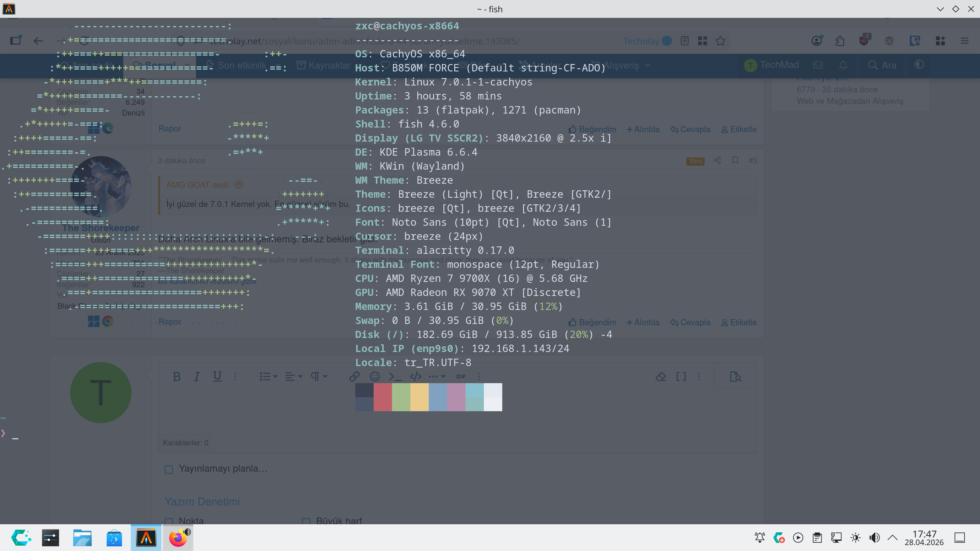Bookmark post #3 with ribbon icon
Viewport: 980px width, 551px height.
point(735,160)
